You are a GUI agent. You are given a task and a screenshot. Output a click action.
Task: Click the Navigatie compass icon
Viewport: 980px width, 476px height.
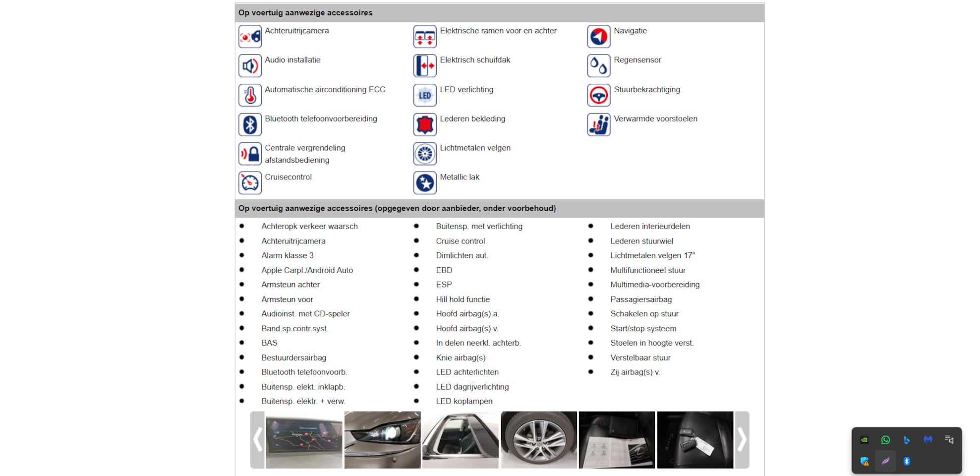[x=599, y=37]
